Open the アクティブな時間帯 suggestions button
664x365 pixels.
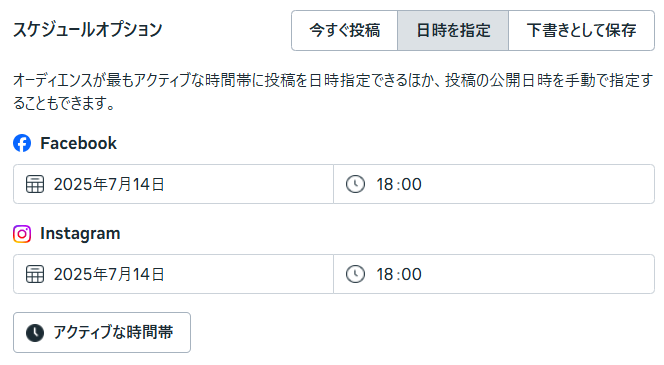click(x=102, y=333)
